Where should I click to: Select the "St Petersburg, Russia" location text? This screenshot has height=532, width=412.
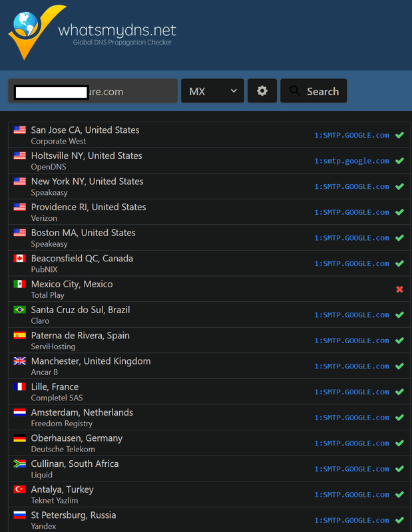[73, 515]
